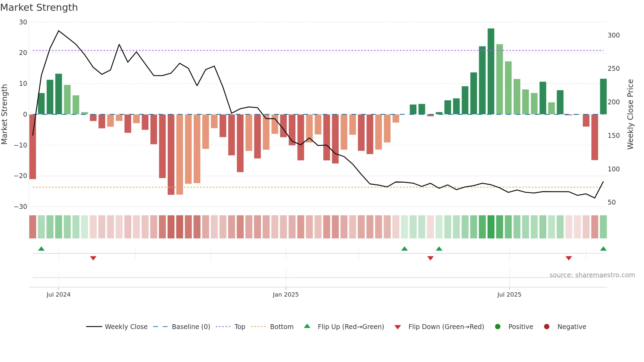This screenshot has width=644, height=362.
Task: Click the first red cell of the heat strip
Action: [x=33, y=227]
